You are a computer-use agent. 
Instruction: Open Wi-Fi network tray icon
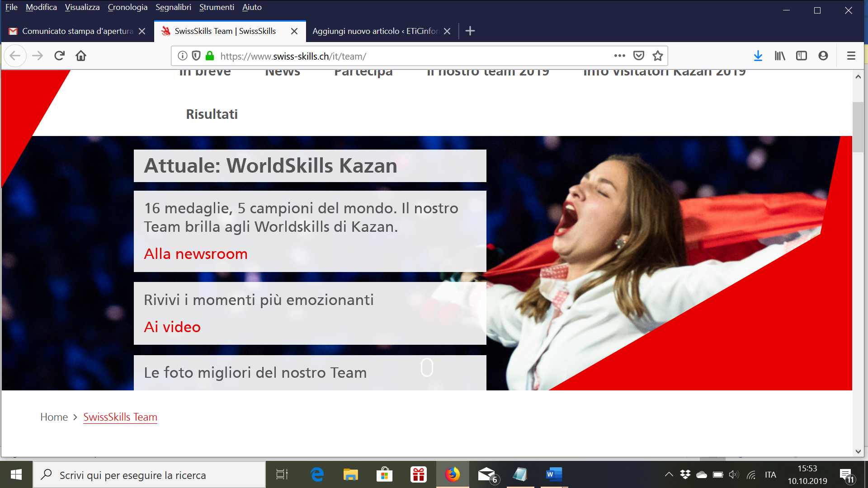point(751,474)
